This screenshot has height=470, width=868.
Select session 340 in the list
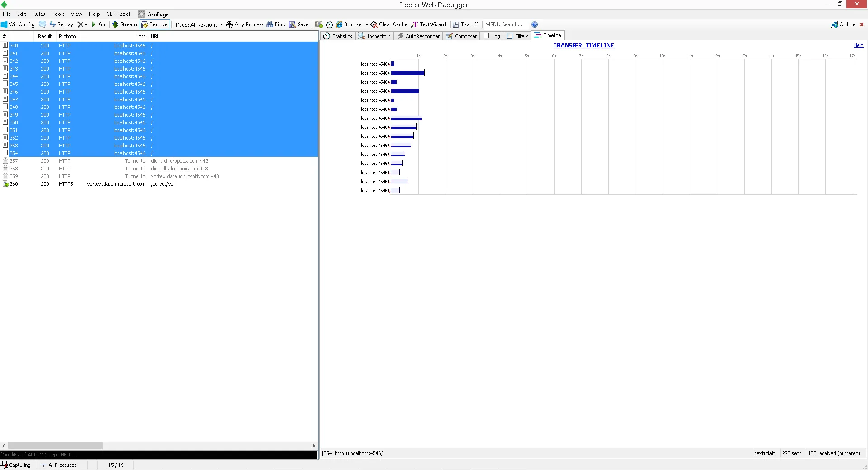(x=159, y=46)
